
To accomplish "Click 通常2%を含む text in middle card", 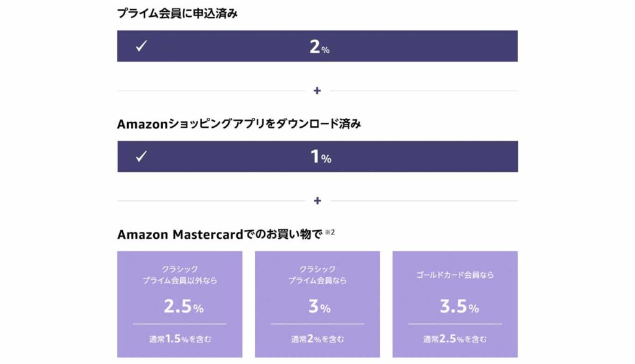I will (x=317, y=339).
